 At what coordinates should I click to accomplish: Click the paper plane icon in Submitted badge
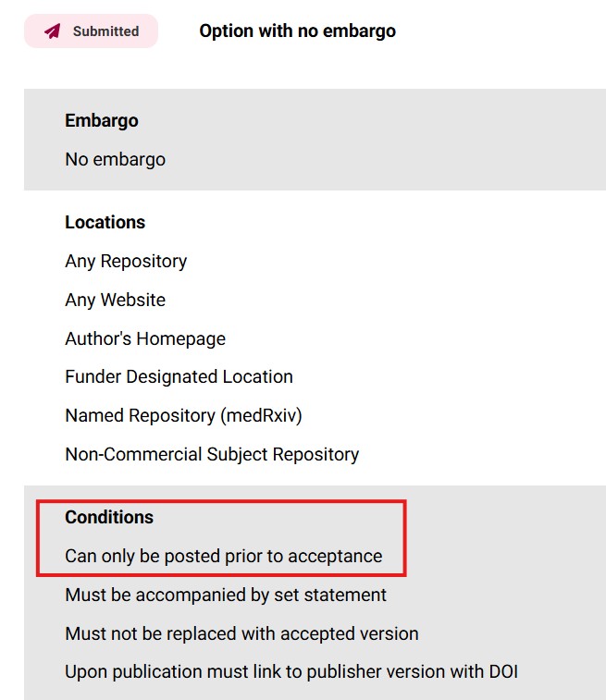(52, 31)
